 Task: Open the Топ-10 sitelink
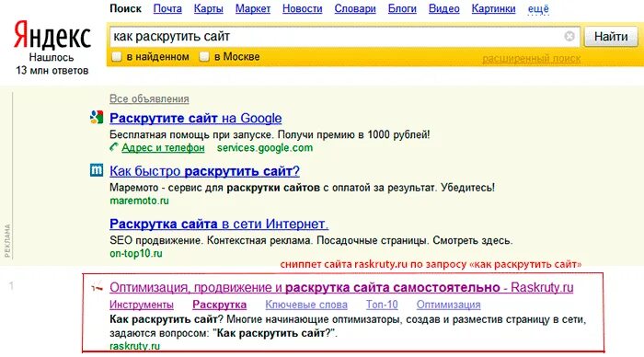click(382, 305)
